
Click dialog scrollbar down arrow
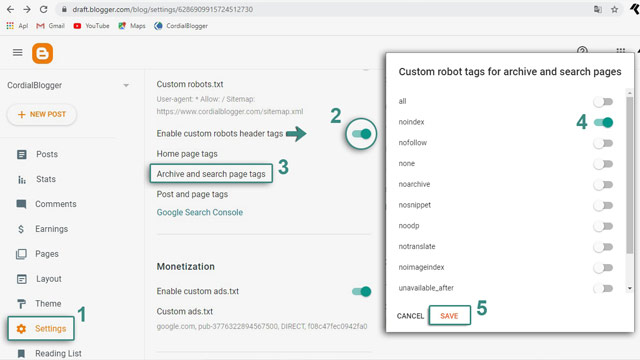coord(629,288)
